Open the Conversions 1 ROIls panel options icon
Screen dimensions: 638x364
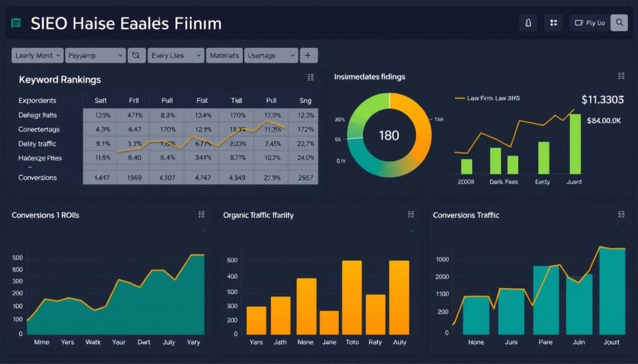[x=201, y=214]
